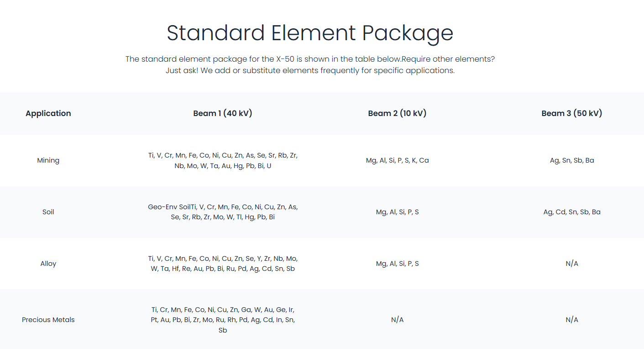
Task: Click the Soil row label
Action: tap(48, 212)
